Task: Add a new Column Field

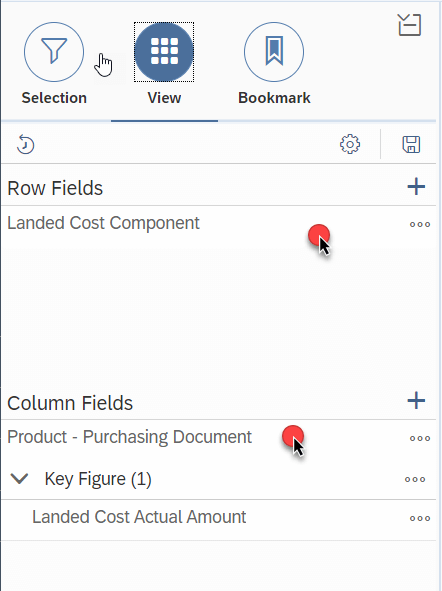Action: (x=416, y=401)
